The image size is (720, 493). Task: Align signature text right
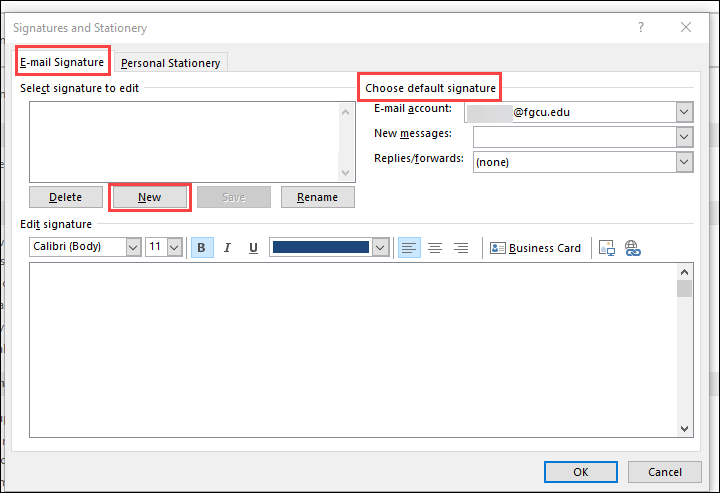tap(461, 248)
